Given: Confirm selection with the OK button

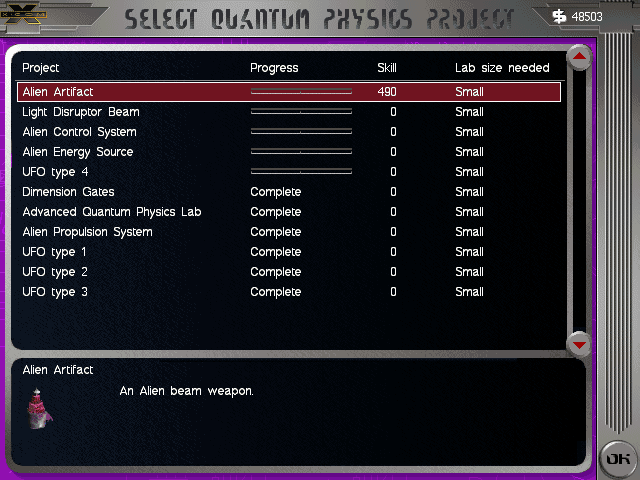Looking at the screenshot, I should click(x=618, y=459).
